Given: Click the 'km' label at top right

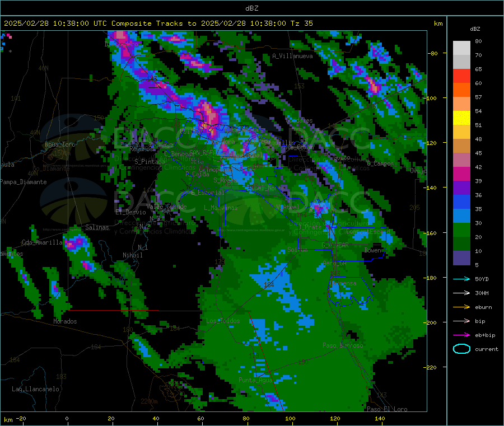Looking at the screenshot, I should 438,23.
